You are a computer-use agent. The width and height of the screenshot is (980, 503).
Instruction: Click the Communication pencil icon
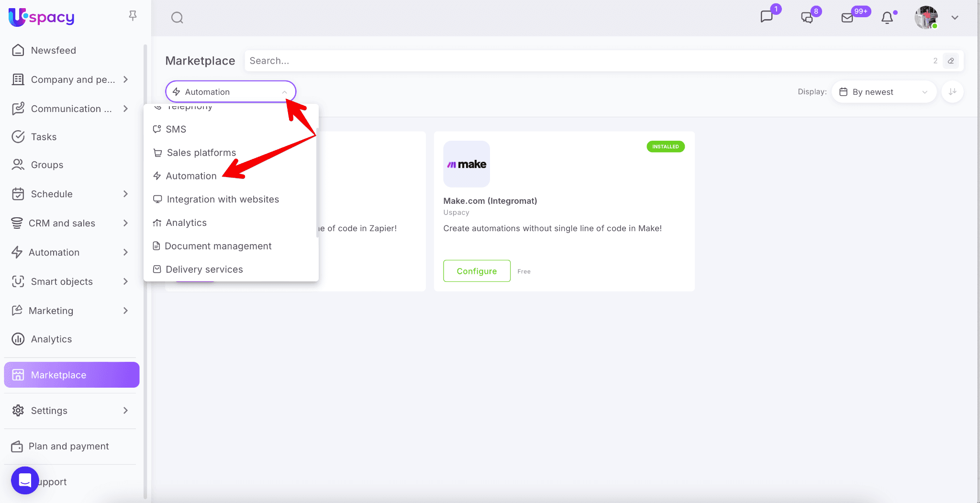click(x=18, y=109)
